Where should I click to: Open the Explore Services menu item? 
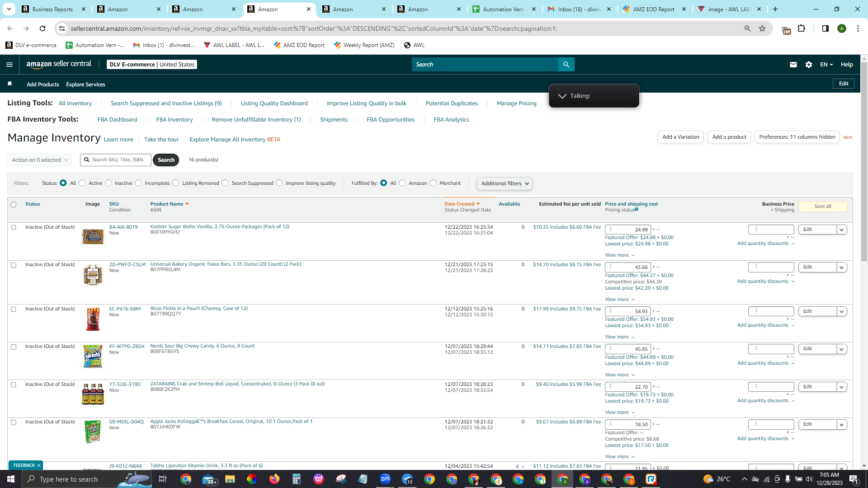[85, 84]
